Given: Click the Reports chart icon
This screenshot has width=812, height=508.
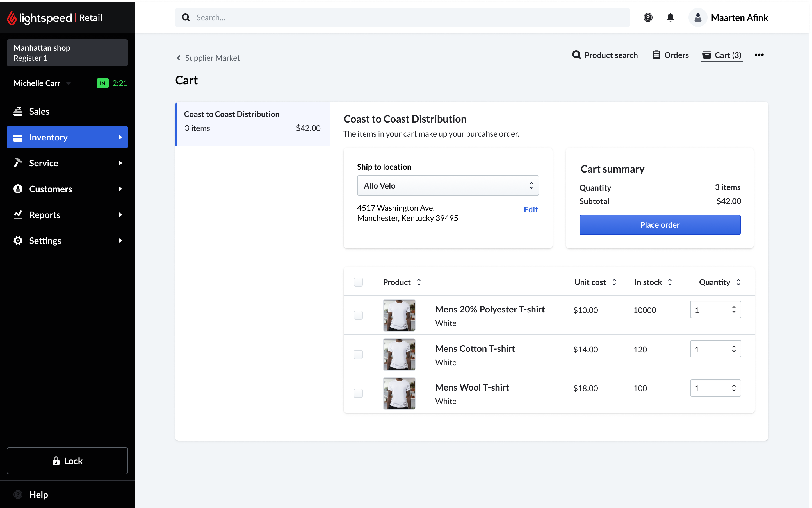Looking at the screenshot, I should 18,214.
